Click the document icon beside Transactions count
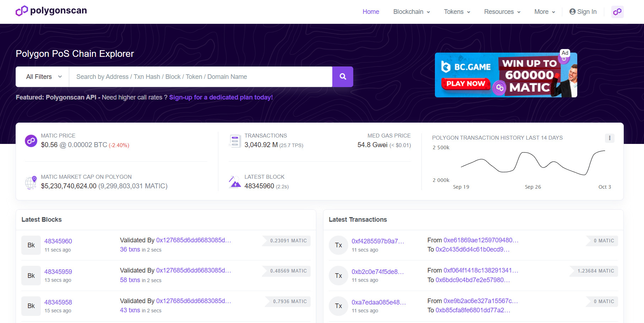 pos(234,141)
